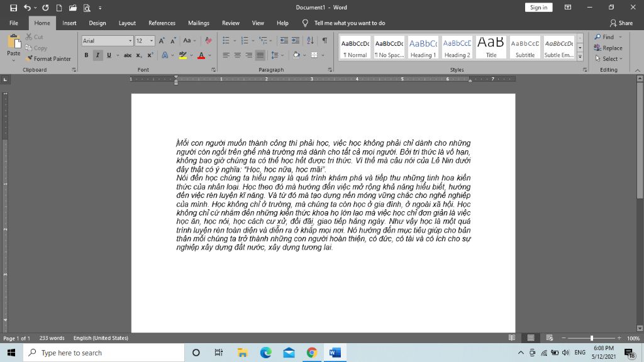Open Google Chrome from taskbar

[312, 353]
